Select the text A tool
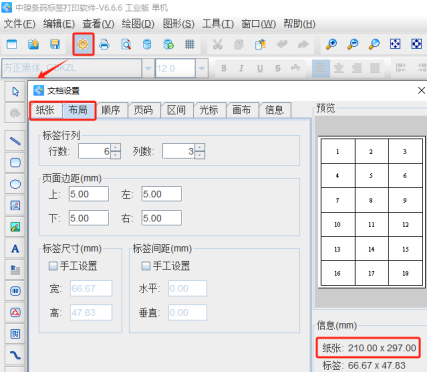 coord(15,249)
